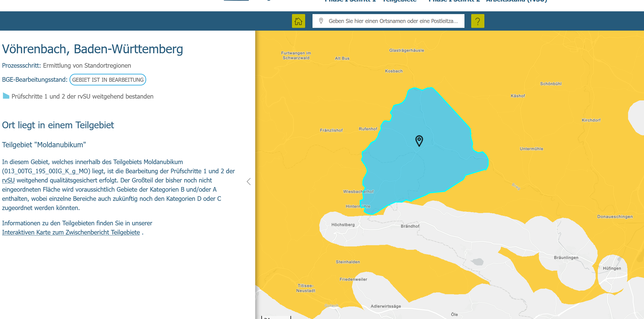Screen dimensions: 644x319
Task: Click the Rufenhof map label
Action: point(368,129)
